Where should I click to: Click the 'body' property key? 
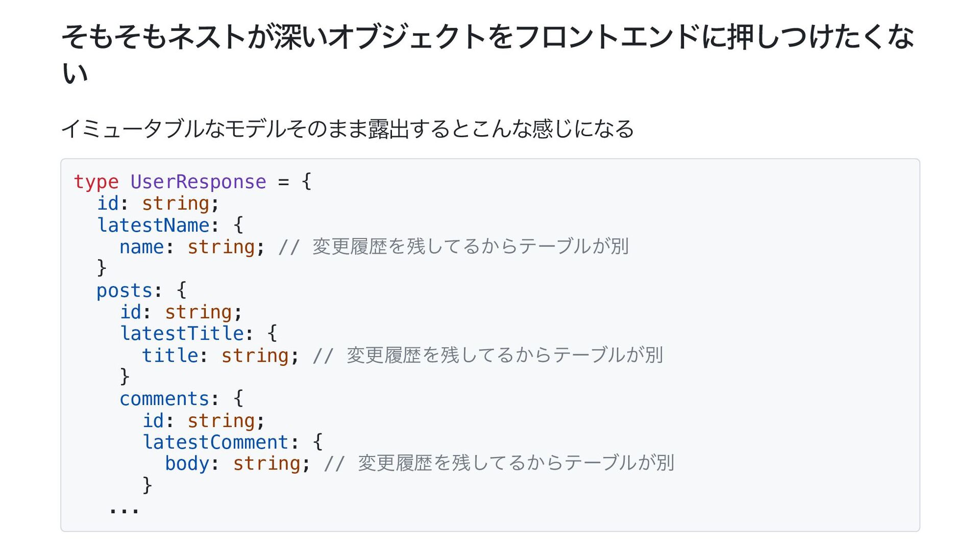186,464
